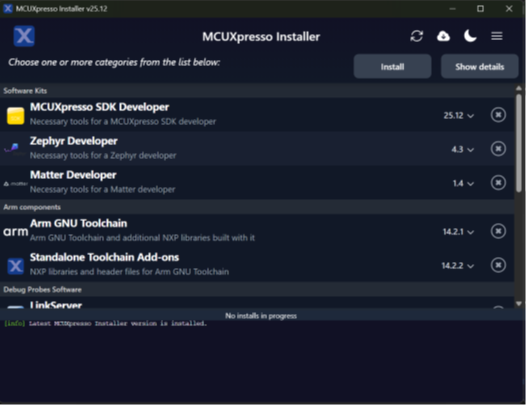Open the hamburger menu

click(496, 36)
